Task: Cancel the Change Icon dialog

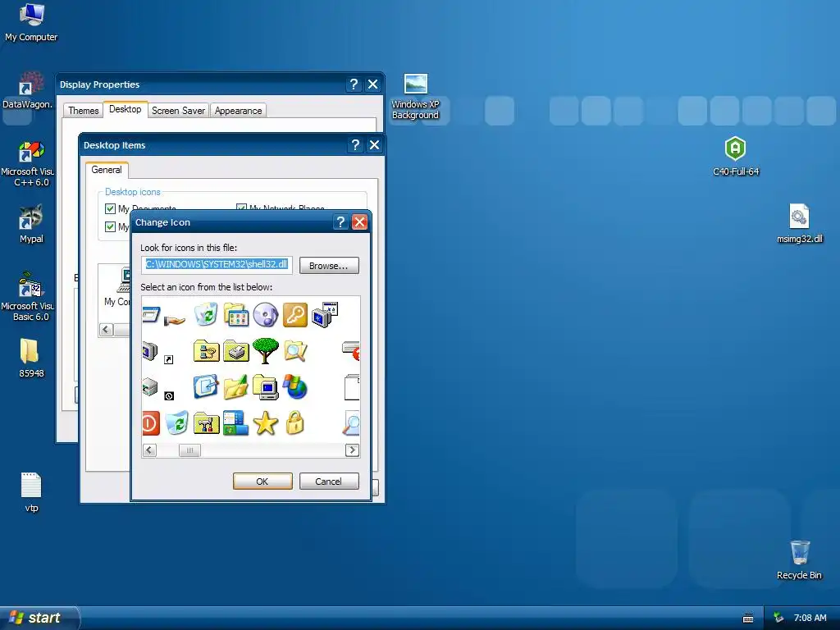Action: point(329,481)
